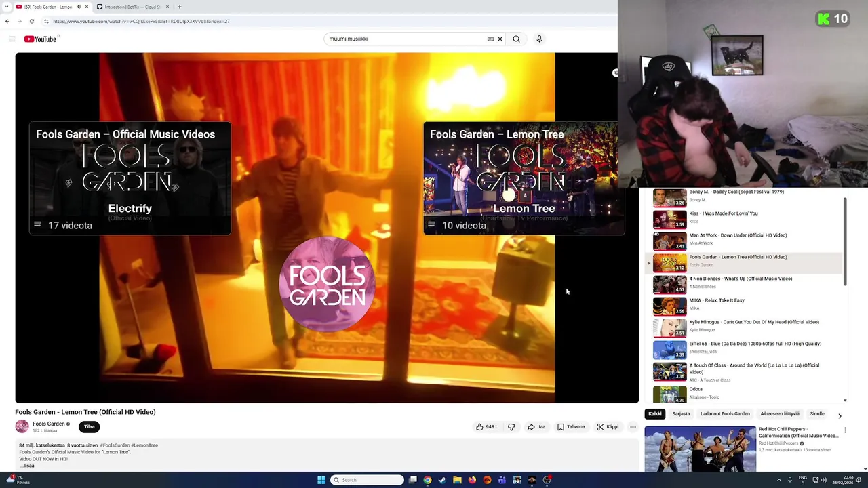
Task: Subscribe with the Tilaa button
Action: pyautogui.click(x=90, y=426)
